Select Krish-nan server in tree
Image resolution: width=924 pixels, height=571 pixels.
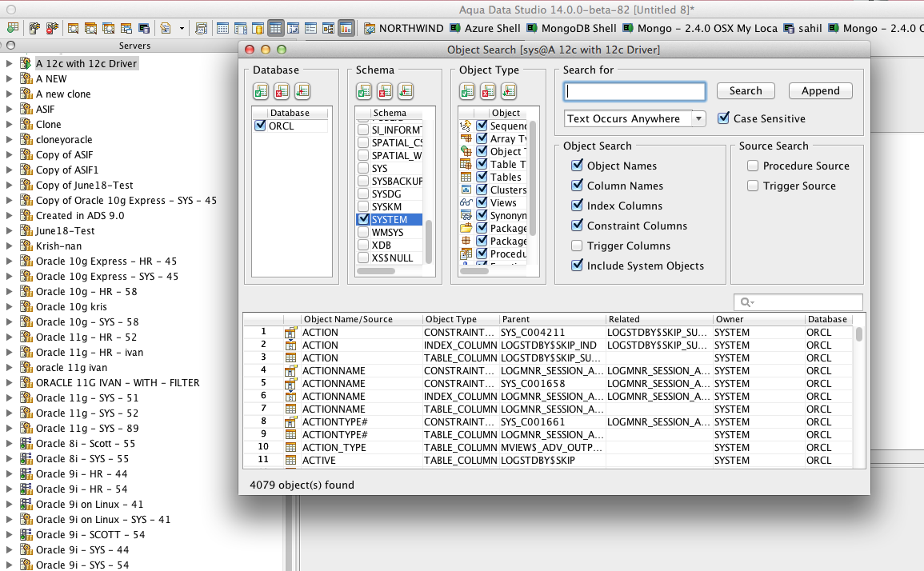[58, 246]
